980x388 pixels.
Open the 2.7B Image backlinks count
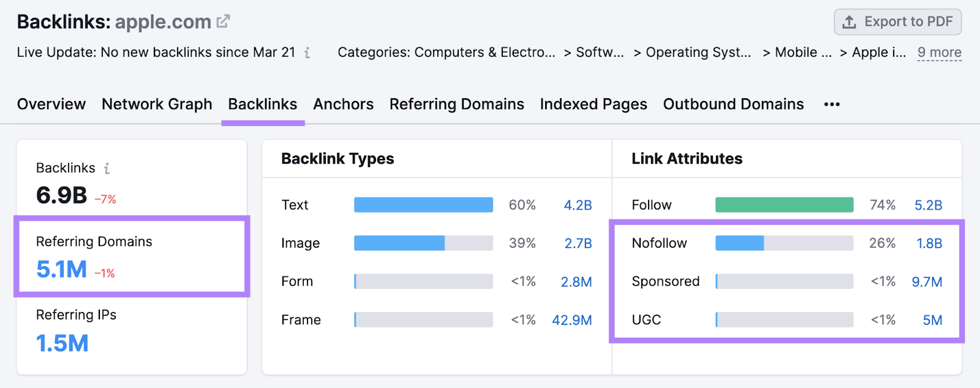[x=578, y=244]
